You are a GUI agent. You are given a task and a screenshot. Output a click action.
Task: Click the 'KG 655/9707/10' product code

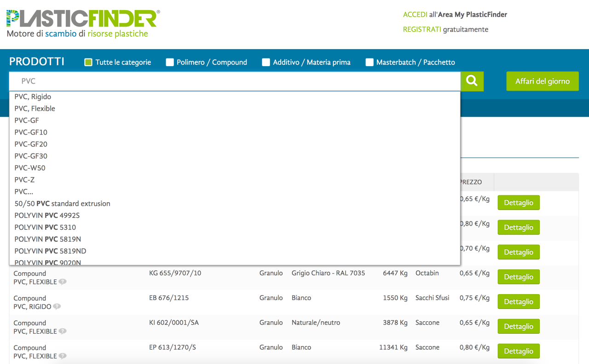[x=175, y=273]
